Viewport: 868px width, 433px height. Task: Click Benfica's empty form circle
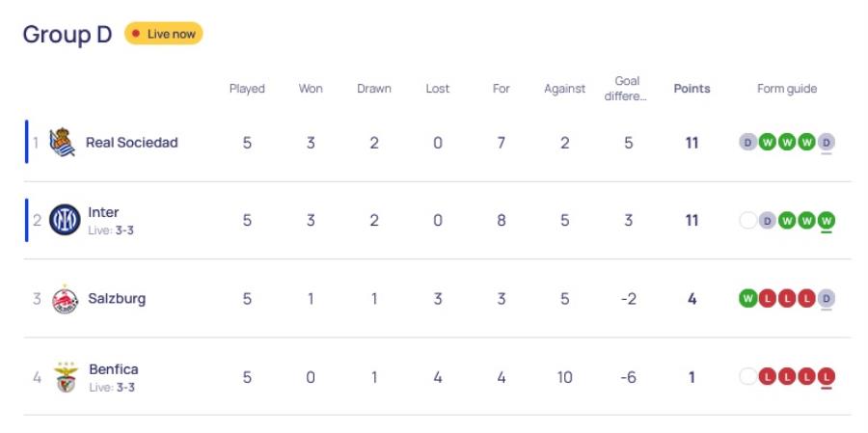click(747, 377)
